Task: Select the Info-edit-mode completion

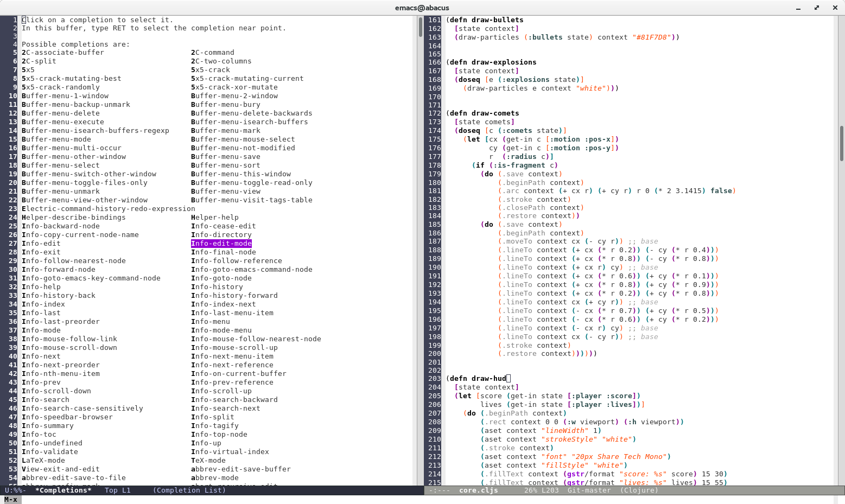Action: pos(221,244)
